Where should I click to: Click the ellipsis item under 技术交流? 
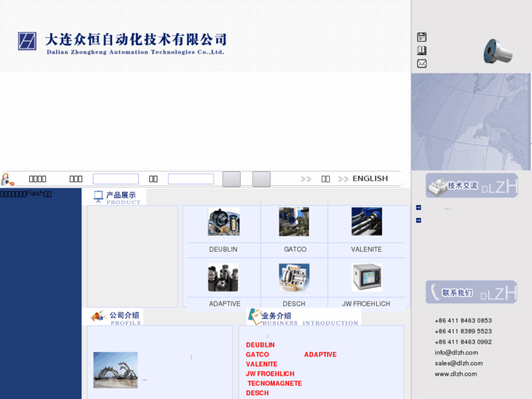448,209
